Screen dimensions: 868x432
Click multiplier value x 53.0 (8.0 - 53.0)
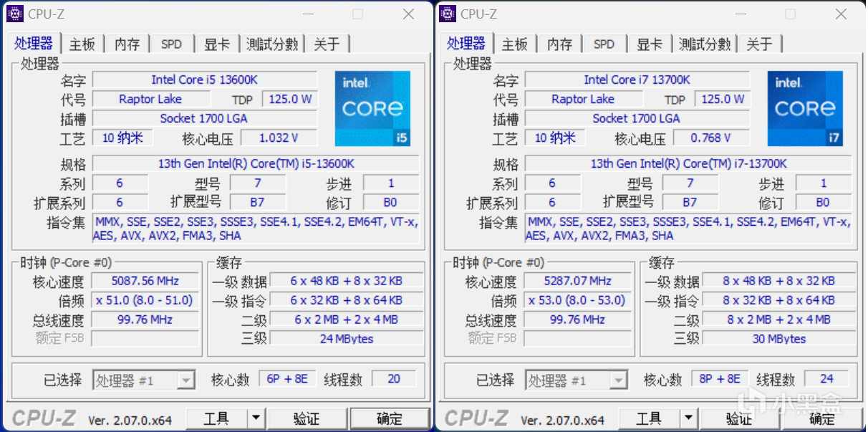coord(578,300)
